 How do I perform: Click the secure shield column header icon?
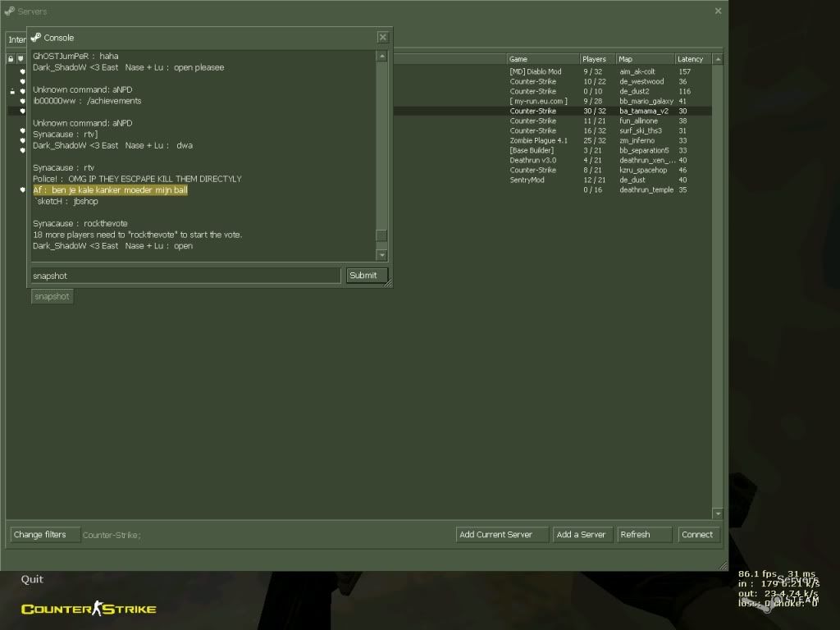tap(21, 59)
